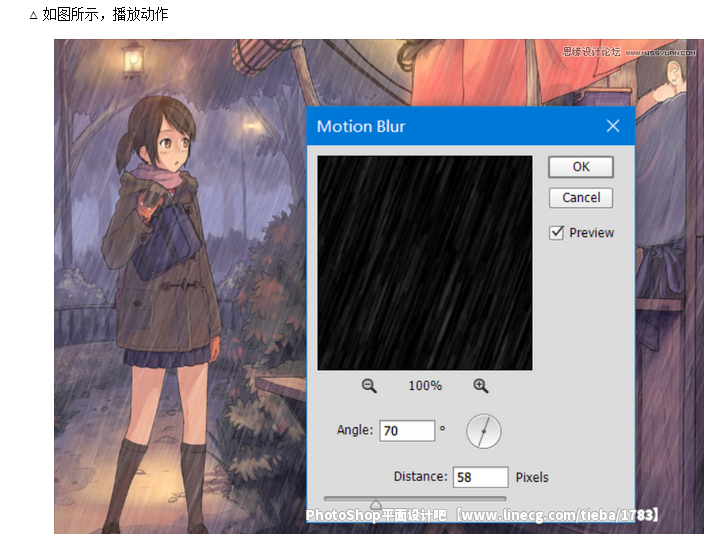The image size is (714, 534).
Task: Click the Distance input field
Action: (480, 477)
